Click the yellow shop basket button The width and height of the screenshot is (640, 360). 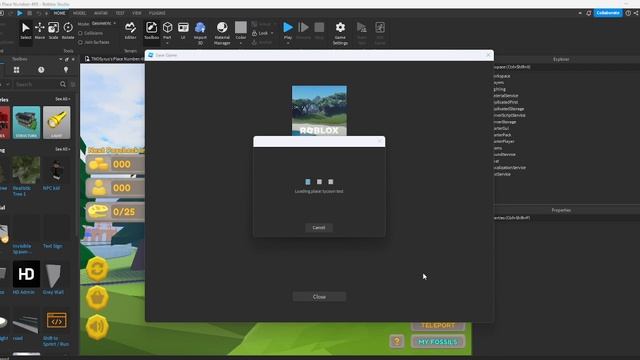point(97,298)
